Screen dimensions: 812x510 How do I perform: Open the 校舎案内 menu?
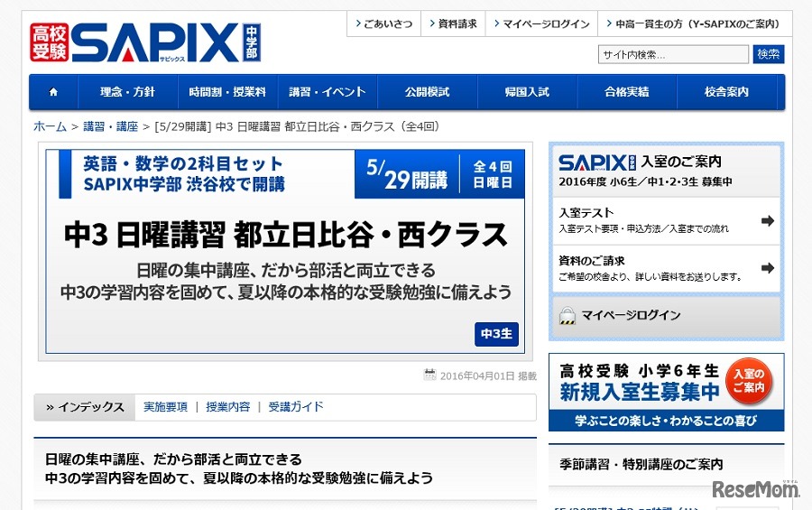tap(726, 92)
